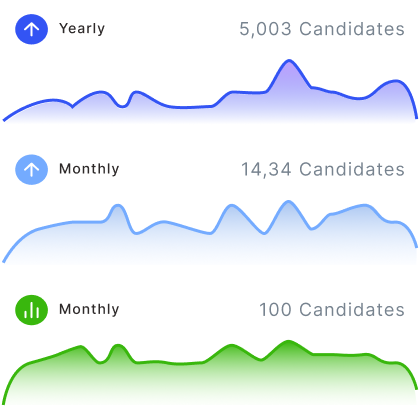
Task: Click the leftmost hump of the green chart
Action: click(80, 347)
